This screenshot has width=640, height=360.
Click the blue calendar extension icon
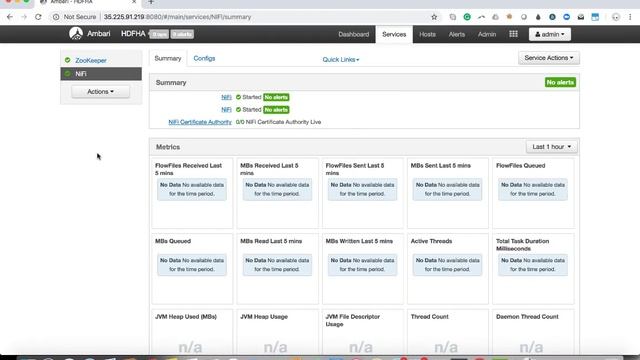595,17
